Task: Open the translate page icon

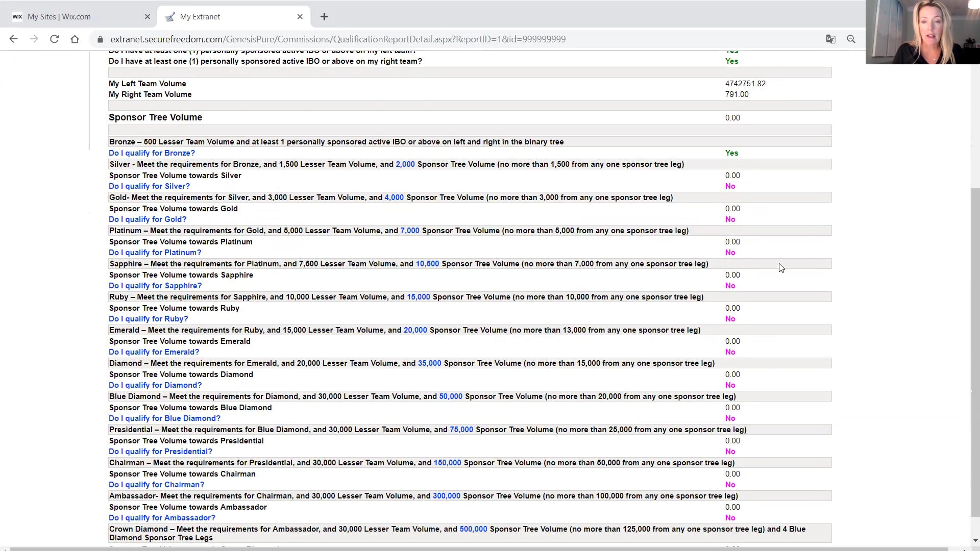Action: [830, 39]
